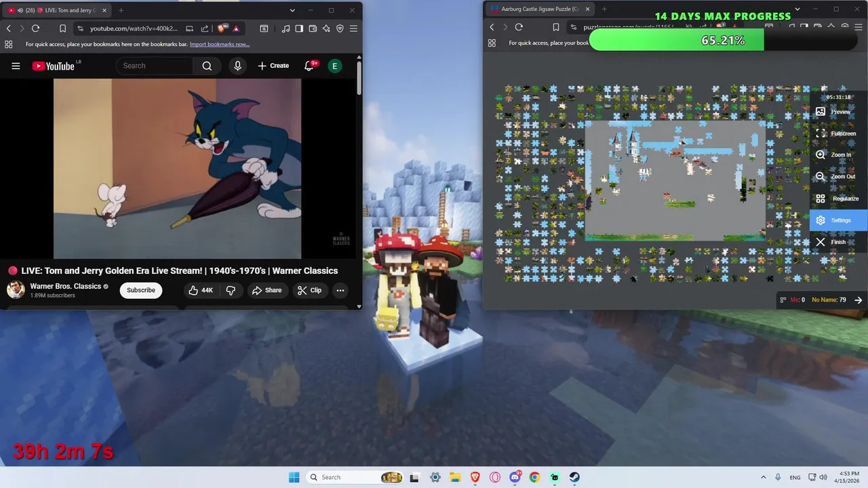This screenshot has width=868, height=488.
Task: Close the Aarburg Castle Jigsaw Puzzle tab
Action: point(587,9)
